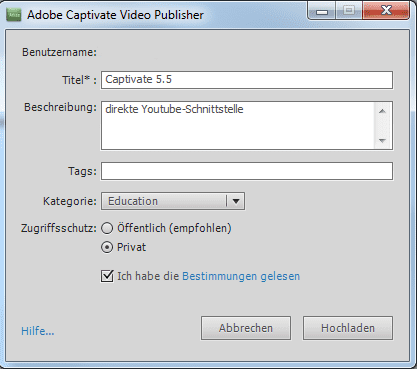
Task: Focus the Titel field containing Captivate 5.5
Action: (247, 80)
